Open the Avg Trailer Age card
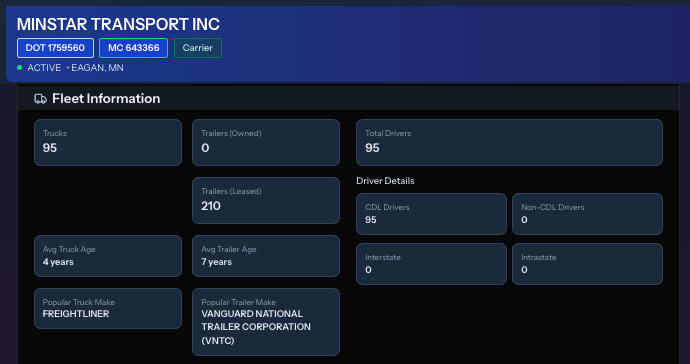Screen dimensions: 690x364 (266, 256)
